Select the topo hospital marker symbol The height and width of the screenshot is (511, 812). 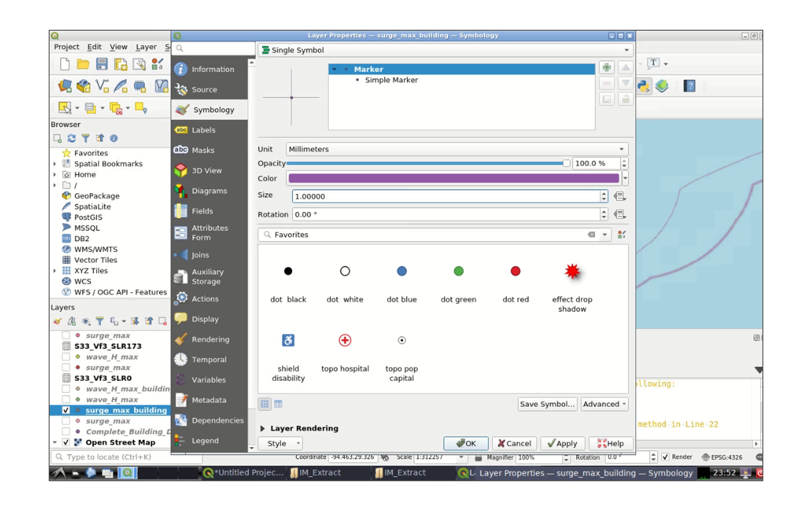pyautogui.click(x=345, y=340)
